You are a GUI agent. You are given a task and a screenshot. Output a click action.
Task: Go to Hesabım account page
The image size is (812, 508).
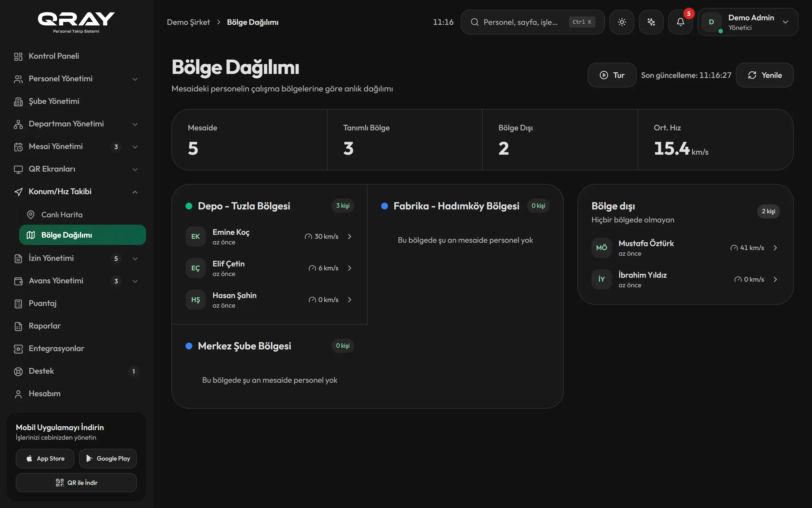click(76, 393)
